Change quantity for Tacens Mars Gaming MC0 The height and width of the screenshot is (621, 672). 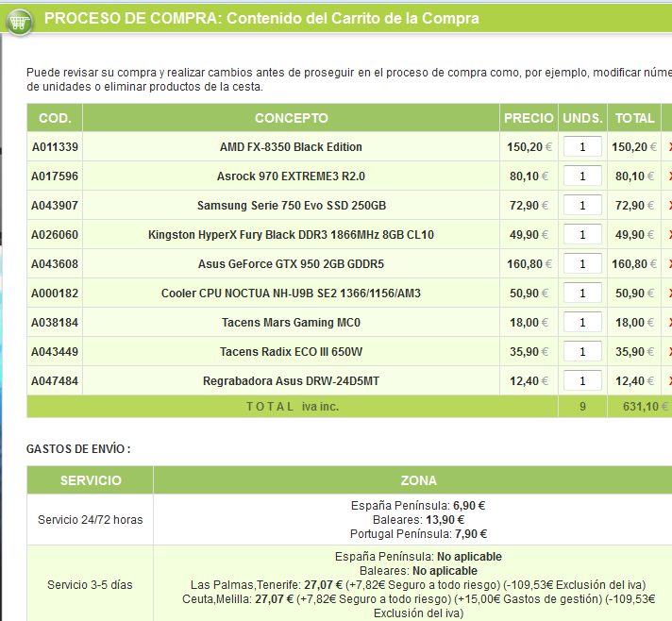582,322
